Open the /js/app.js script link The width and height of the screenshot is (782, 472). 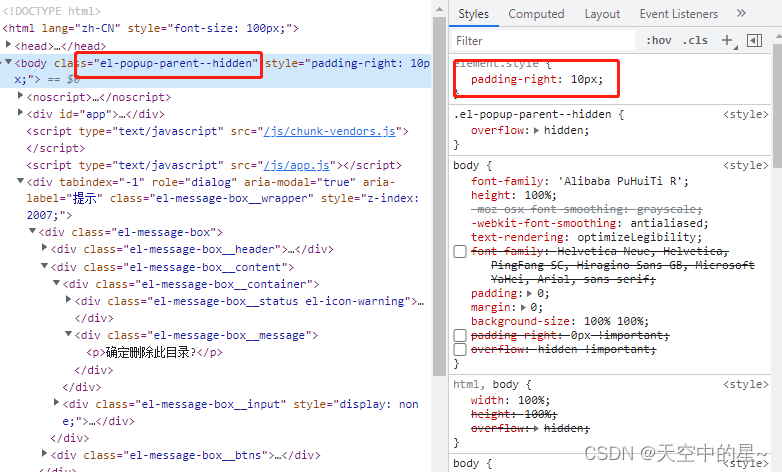297,166
